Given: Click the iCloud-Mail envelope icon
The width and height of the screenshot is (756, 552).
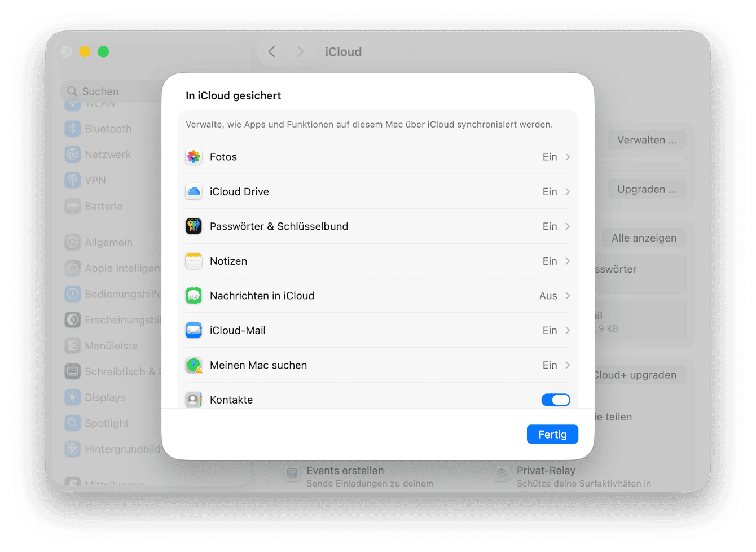Looking at the screenshot, I should click(194, 331).
